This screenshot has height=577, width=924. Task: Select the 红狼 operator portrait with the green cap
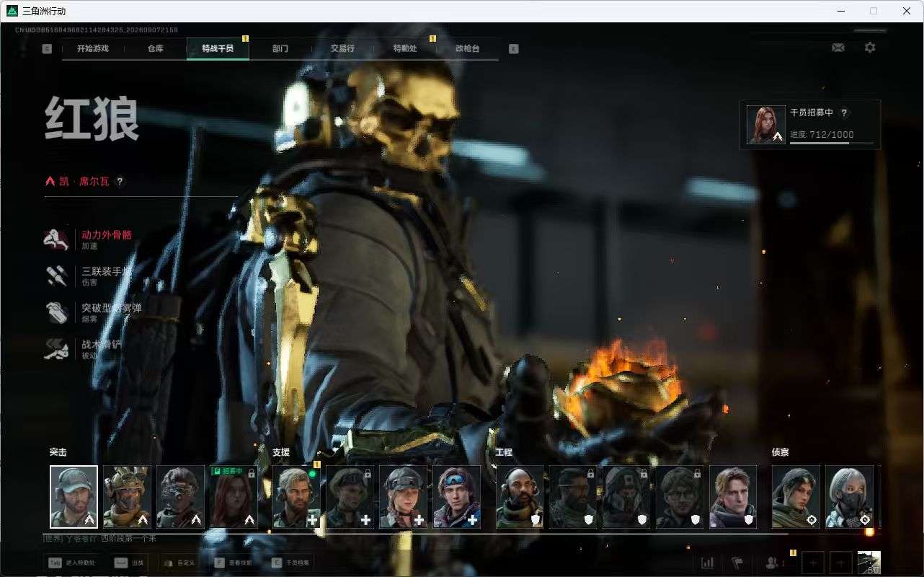pyautogui.click(x=74, y=497)
